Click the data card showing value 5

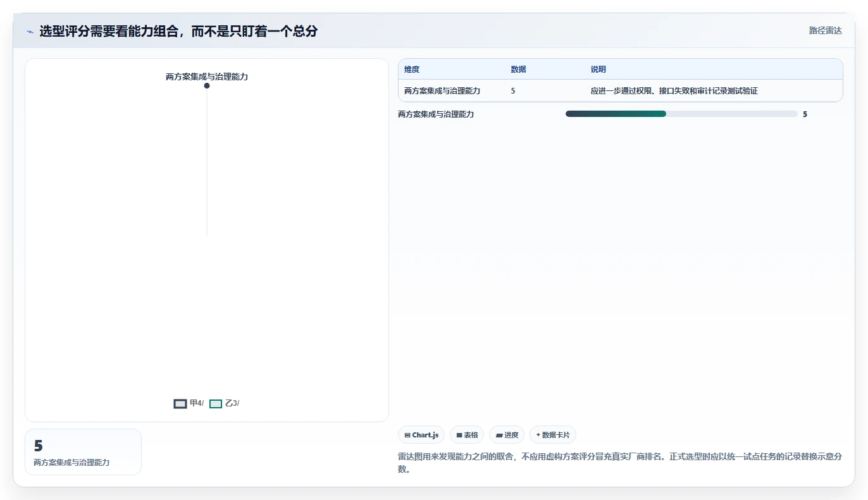83,452
